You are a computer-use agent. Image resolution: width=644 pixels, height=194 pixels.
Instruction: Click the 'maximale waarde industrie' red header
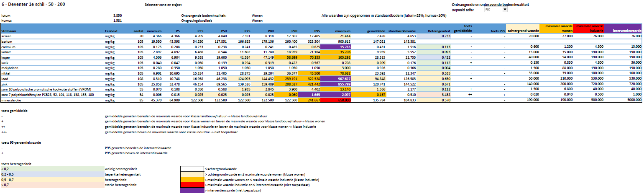coord(589,28)
